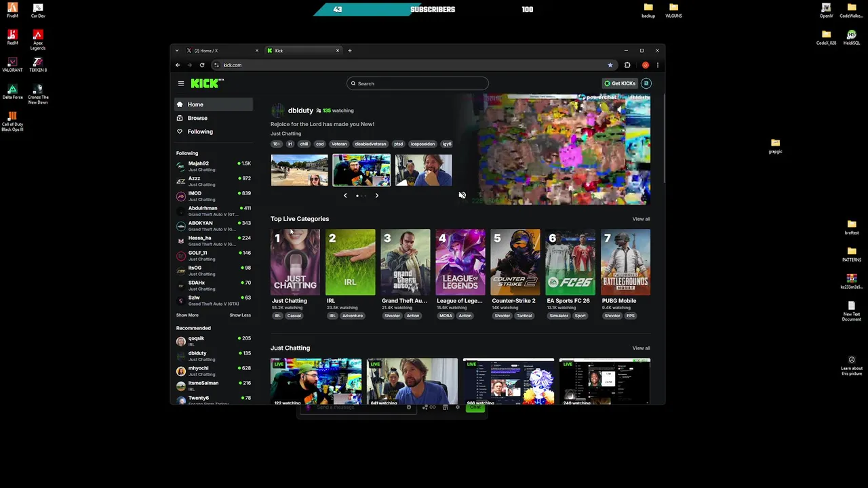Screen dimensions: 868x488
Task: Open the PATTERNS desktop folder
Action: [x=852, y=254]
